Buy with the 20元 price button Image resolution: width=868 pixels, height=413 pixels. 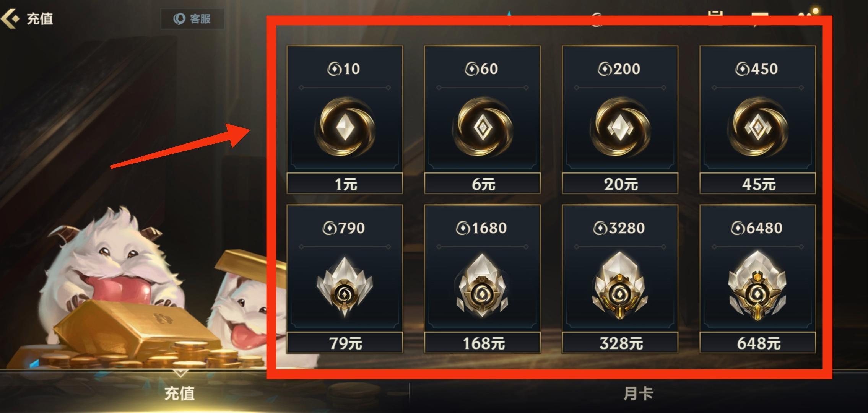tap(620, 184)
